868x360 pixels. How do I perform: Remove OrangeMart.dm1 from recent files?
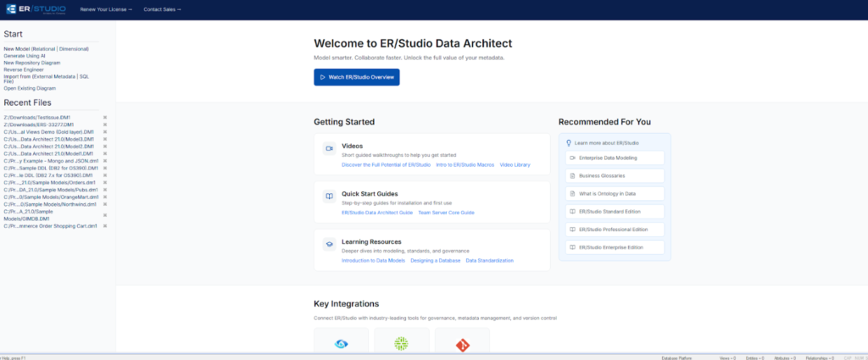coord(104,197)
